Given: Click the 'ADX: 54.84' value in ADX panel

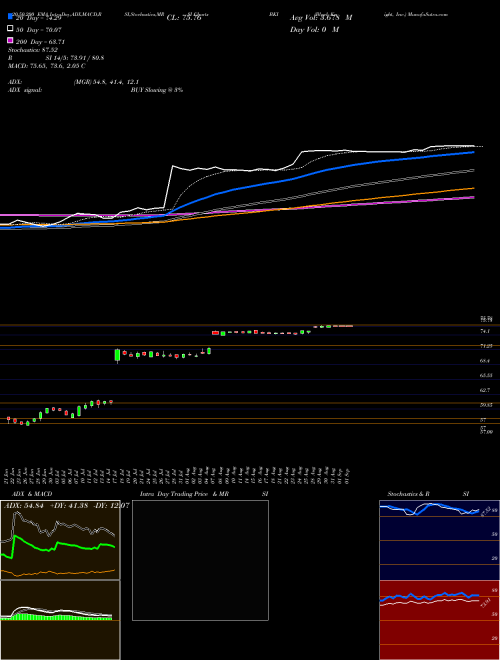Looking at the screenshot, I should pos(25,506).
